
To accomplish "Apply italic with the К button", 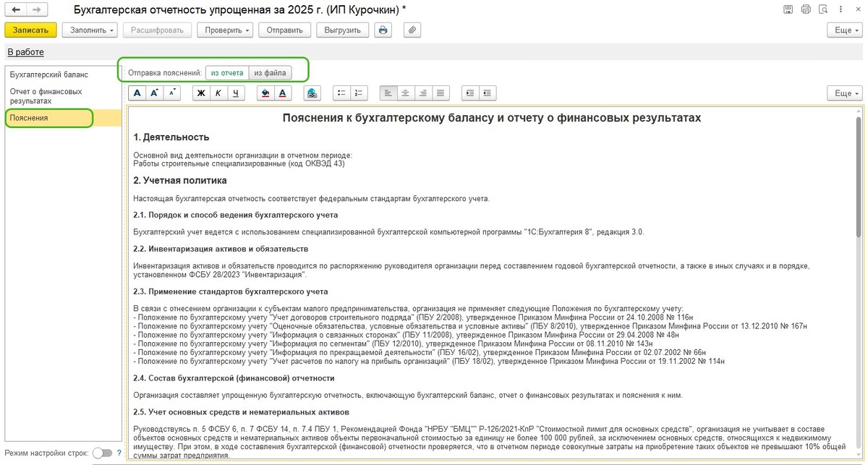I will [218, 93].
